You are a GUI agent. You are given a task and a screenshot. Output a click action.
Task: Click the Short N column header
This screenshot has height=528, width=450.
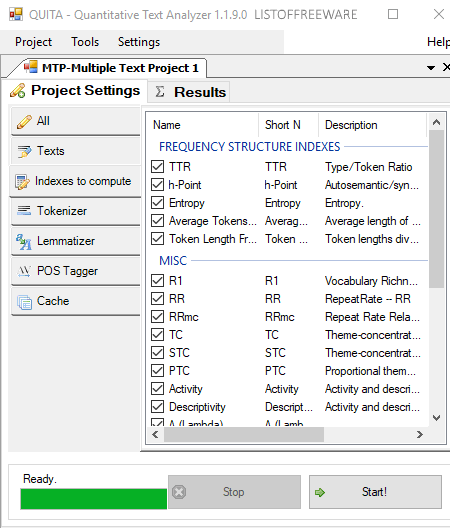point(289,125)
